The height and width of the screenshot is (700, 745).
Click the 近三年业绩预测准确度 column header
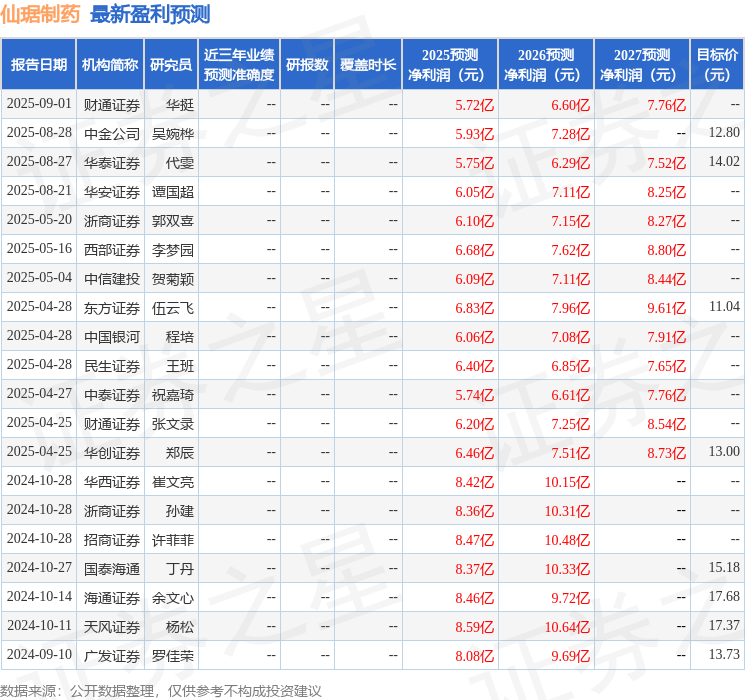pyautogui.click(x=239, y=65)
